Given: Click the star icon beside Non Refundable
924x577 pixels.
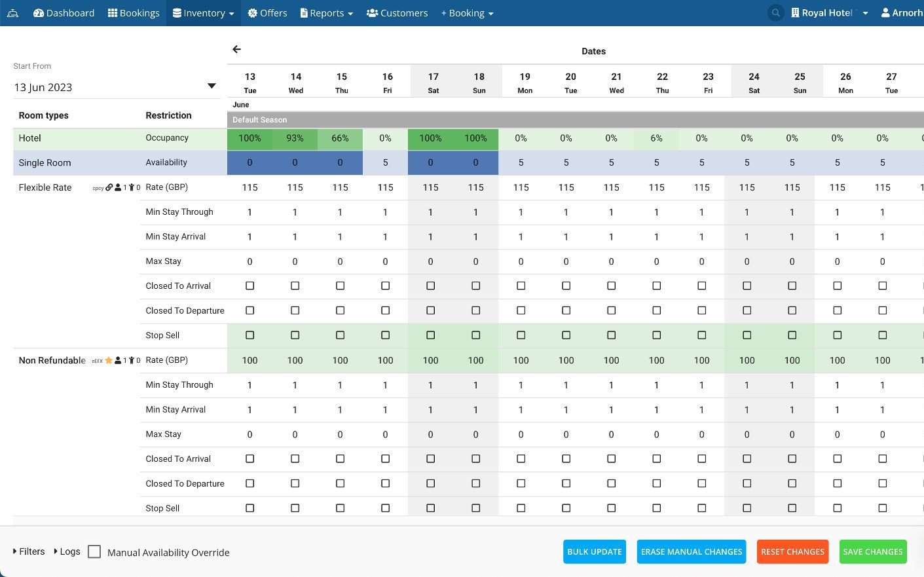Looking at the screenshot, I should click(109, 361).
